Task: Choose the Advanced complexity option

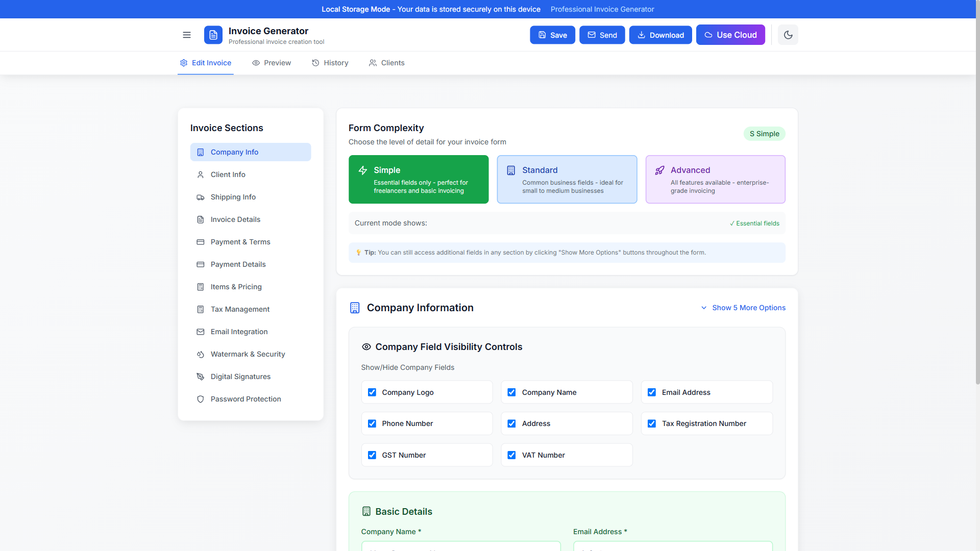Action: coord(715,179)
